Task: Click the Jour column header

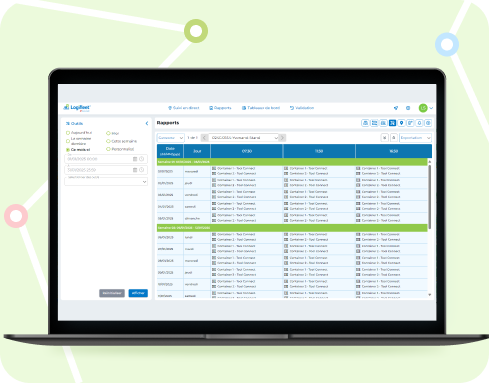Action: point(197,151)
